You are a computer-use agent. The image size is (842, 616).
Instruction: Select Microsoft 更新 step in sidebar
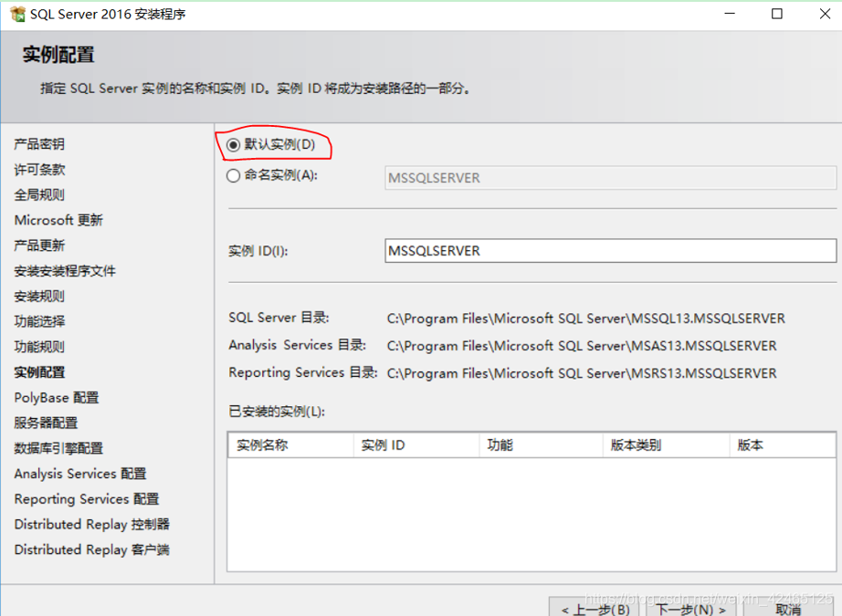(x=58, y=220)
